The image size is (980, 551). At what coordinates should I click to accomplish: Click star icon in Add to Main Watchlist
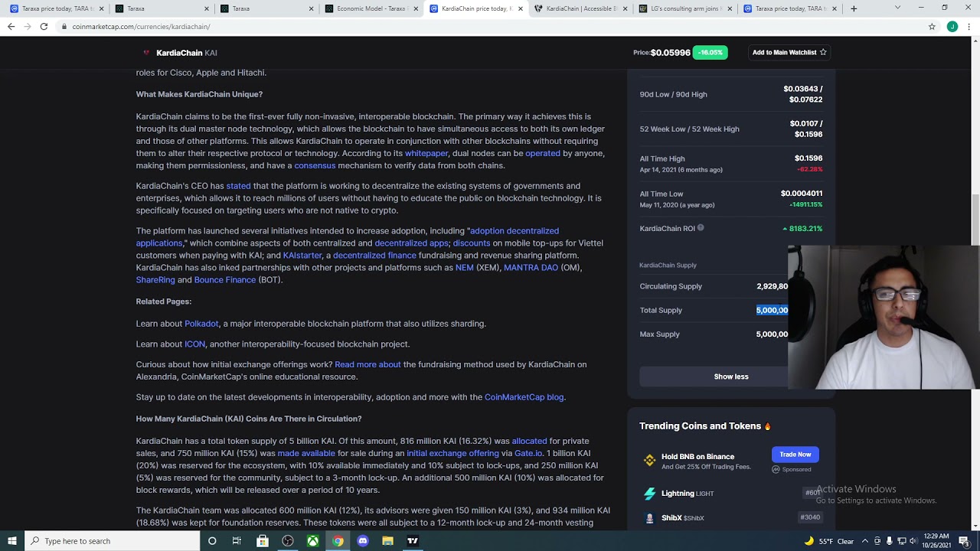(823, 52)
